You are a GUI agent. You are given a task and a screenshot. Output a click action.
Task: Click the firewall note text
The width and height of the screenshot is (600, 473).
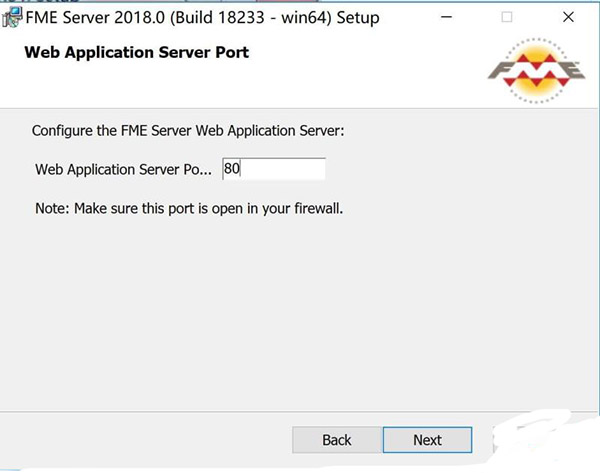[x=188, y=209]
